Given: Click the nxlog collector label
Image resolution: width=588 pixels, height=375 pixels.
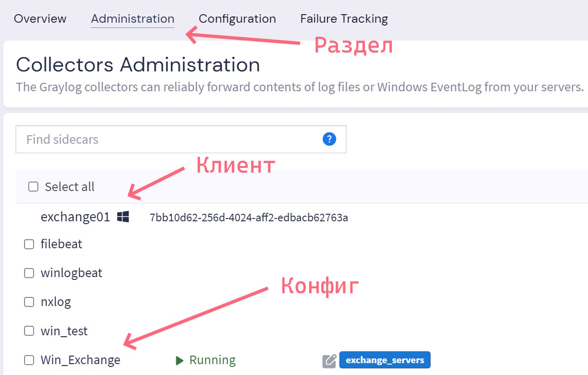Looking at the screenshot, I should 56,302.
